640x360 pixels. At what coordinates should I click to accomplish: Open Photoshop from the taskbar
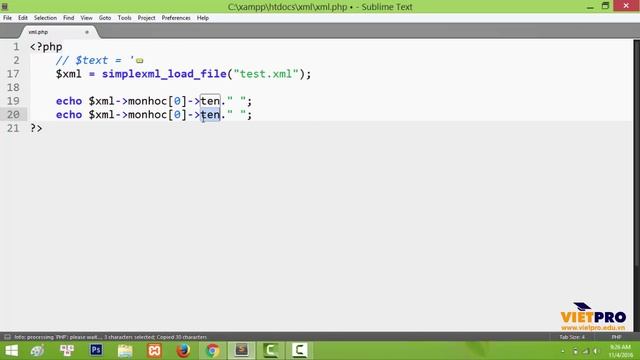pos(96,351)
